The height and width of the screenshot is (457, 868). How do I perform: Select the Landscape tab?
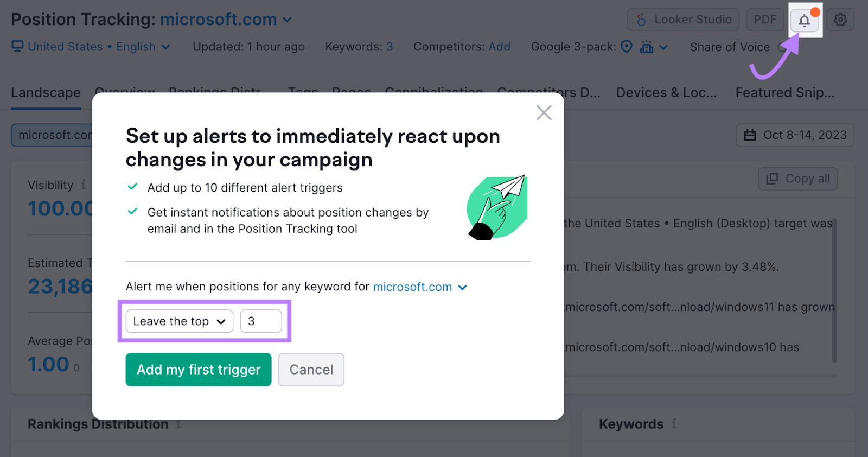click(x=46, y=92)
